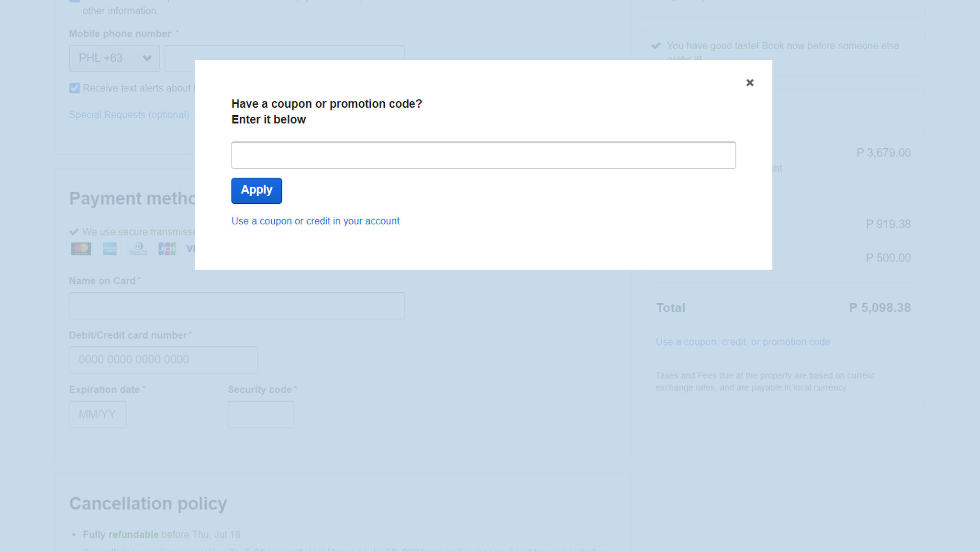Viewport: 980px width, 551px height.
Task: Click security code input field
Action: pos(261,414)
